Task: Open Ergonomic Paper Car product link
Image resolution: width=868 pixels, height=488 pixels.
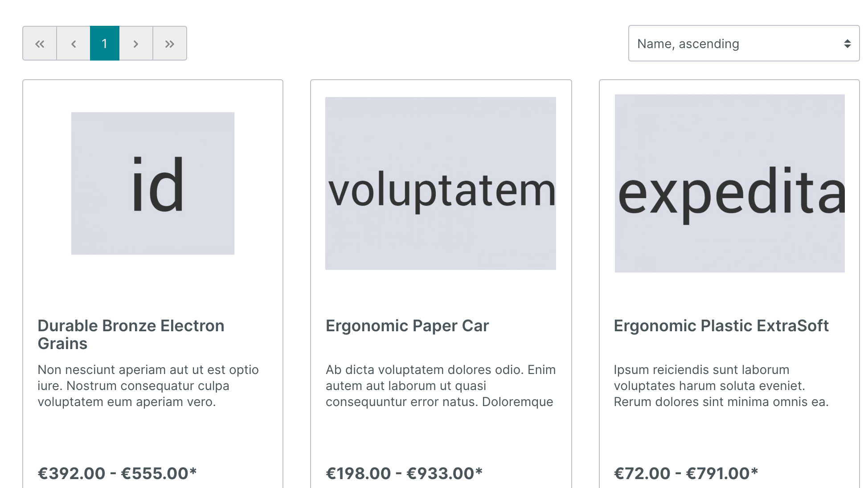Action: coord(407,326)
